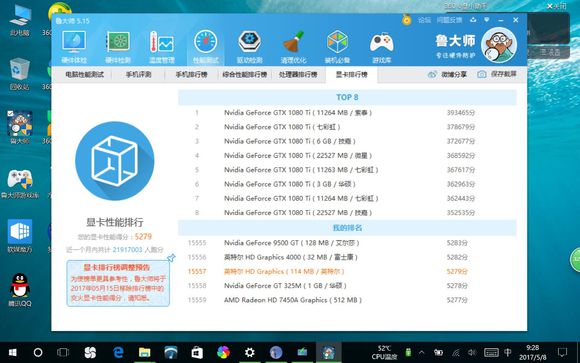Click the speaker volume tray icon
The image size is (580, 363).
472,353
